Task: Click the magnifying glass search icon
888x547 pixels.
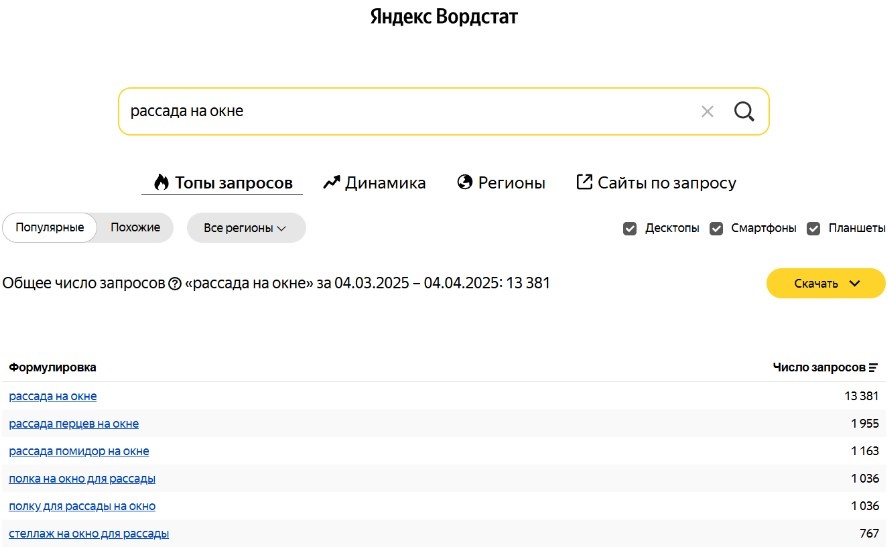Action: pyautogui.click(x=744, y=112)
